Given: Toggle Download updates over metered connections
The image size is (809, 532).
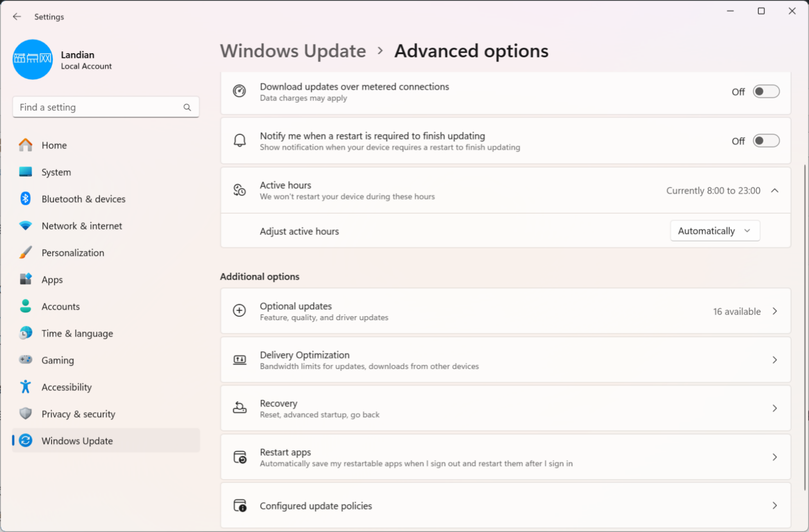Looking at the screenshot, I should 766,91.
